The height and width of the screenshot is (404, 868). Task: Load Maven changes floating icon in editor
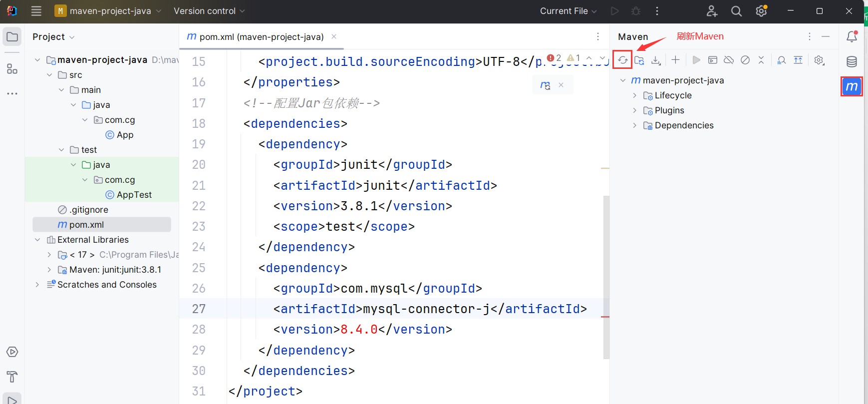click(545, 85)
